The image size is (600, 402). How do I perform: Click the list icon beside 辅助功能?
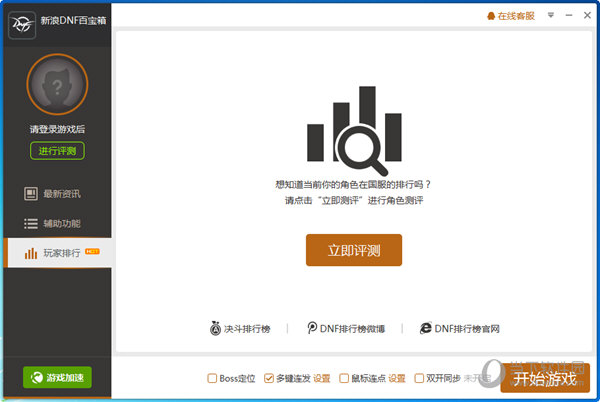[31, 223]
